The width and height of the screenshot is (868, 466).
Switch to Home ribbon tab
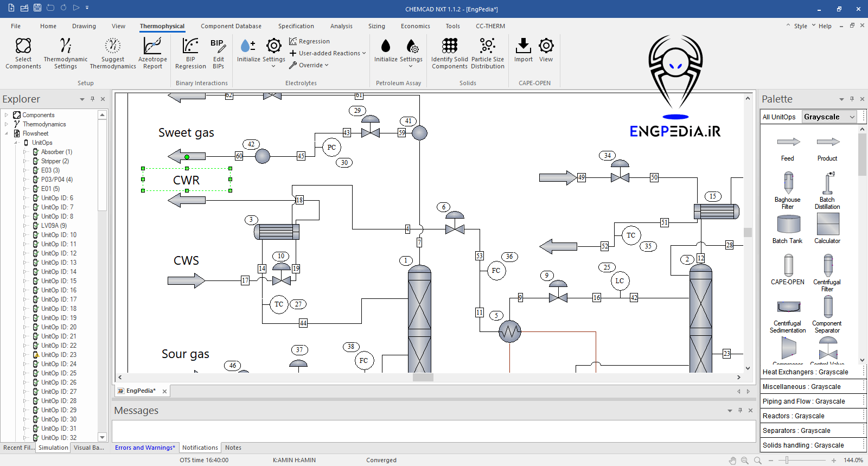pos(48,26)
